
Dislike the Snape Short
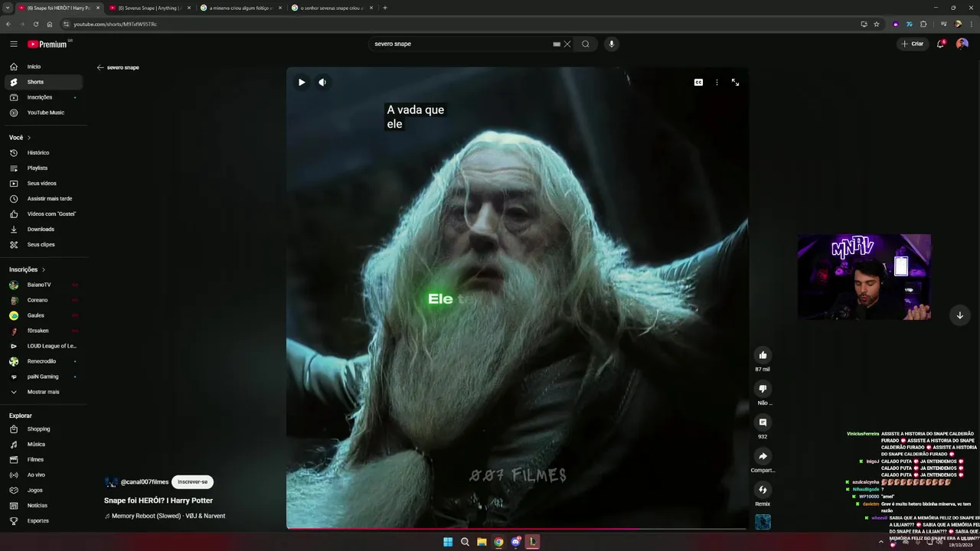click(x=763, y=389)
